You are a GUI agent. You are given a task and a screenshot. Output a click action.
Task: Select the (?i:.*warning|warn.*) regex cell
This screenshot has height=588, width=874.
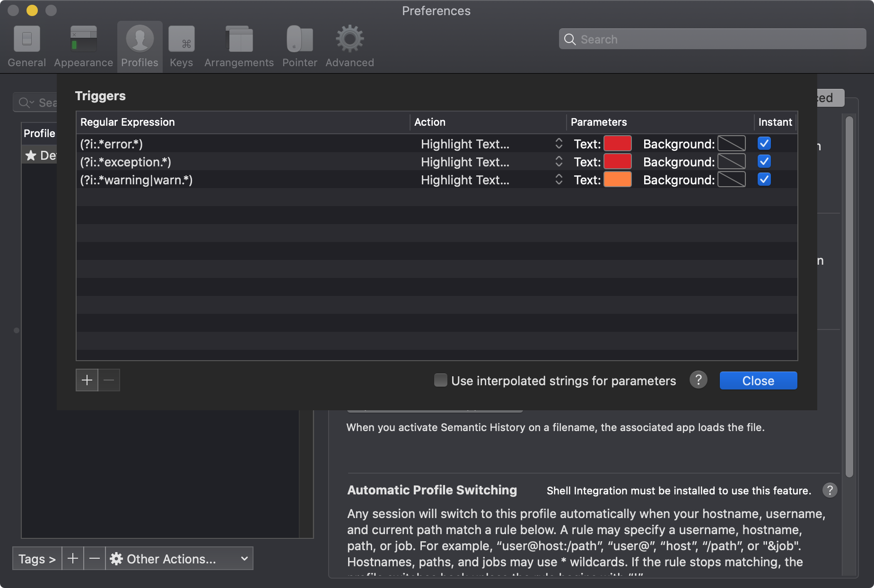(243, 180)
